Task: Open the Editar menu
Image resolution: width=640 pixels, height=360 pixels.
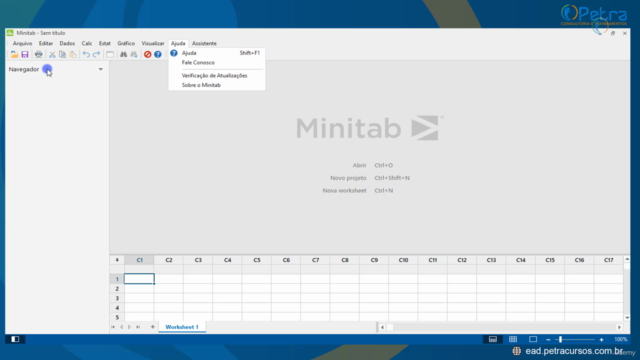Action: click(x=46, y=43)
